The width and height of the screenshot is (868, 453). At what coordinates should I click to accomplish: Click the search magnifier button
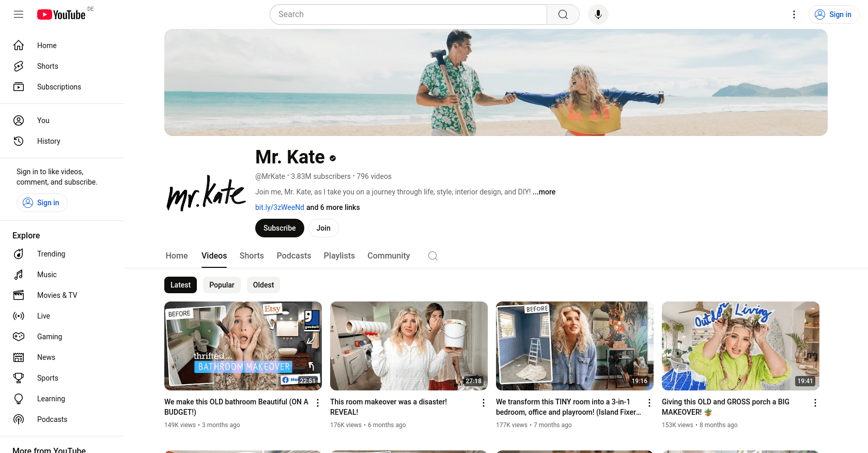tap(563, 14)
